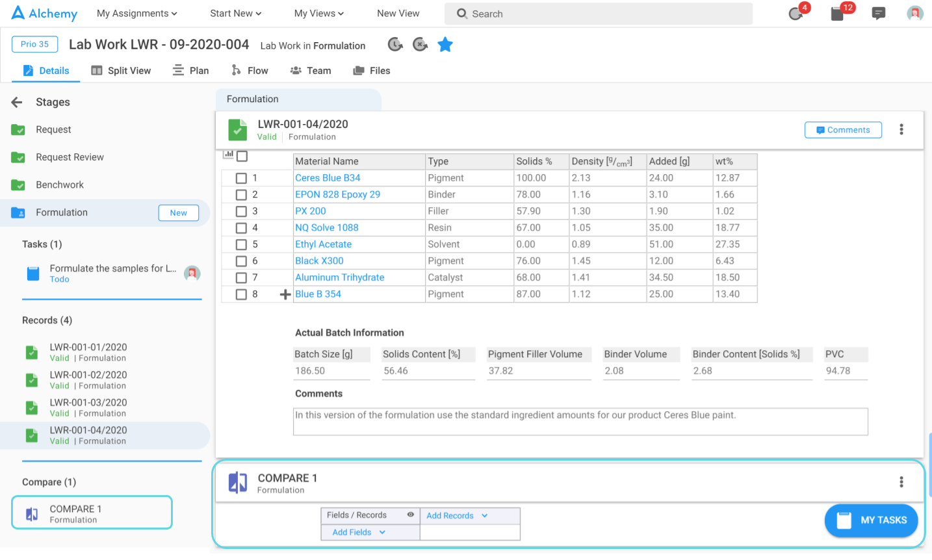The image size is (932, 560).
Task: Toggle the eye icon in Fields / Records
Action: (411, 515)
